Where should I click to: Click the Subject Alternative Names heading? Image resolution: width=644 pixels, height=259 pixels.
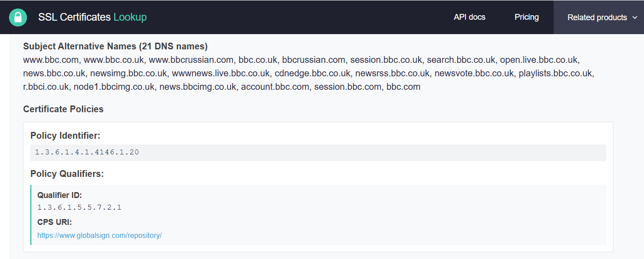click(116, 46)
